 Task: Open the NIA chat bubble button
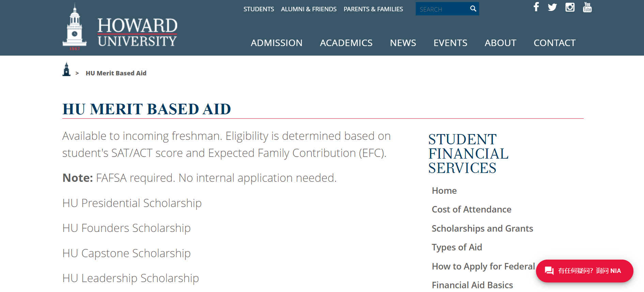[584, 271]
